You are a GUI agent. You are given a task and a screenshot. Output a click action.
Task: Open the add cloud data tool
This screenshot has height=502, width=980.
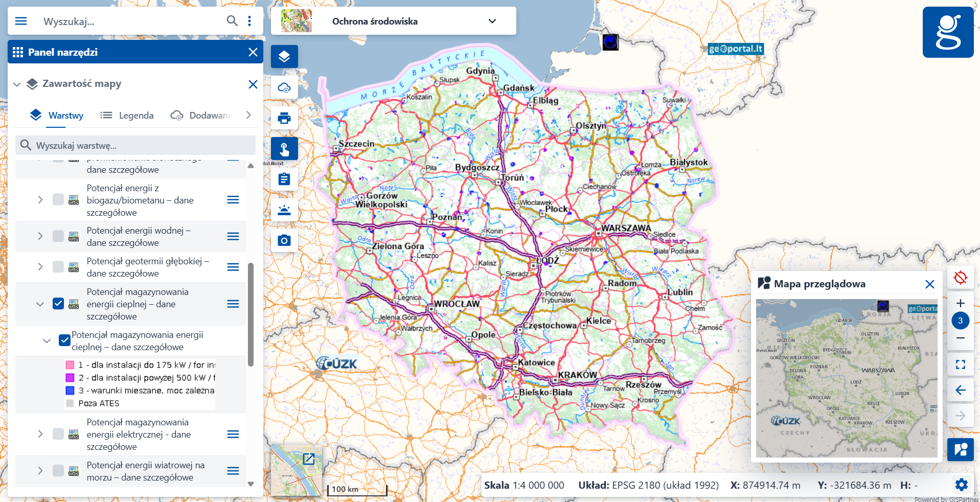click(x=284, y=87)
